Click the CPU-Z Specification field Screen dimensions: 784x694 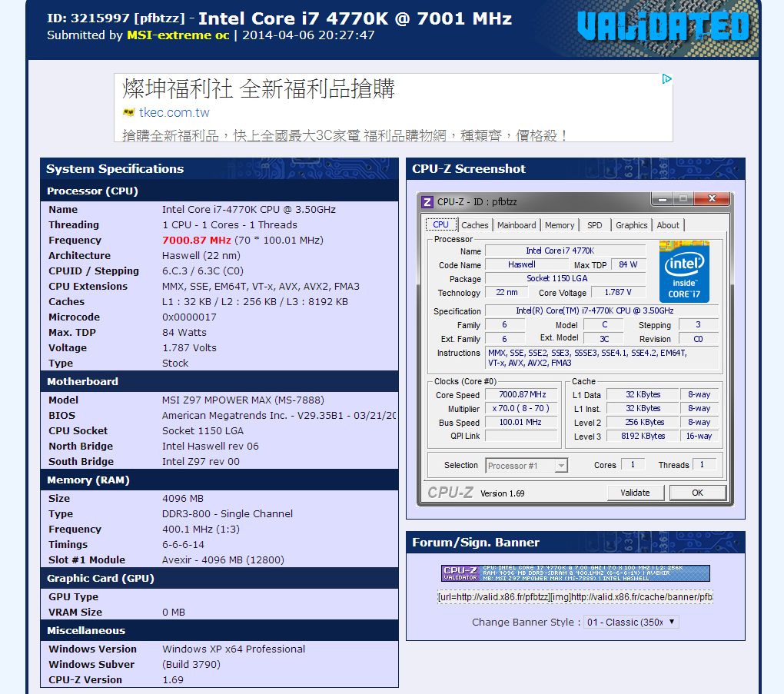pyautogui.click(x=602, y=310)
